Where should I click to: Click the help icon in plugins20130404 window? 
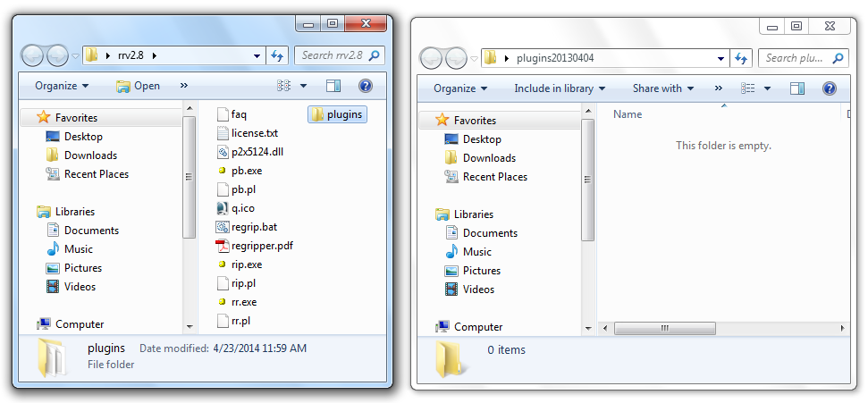[829, 88]
